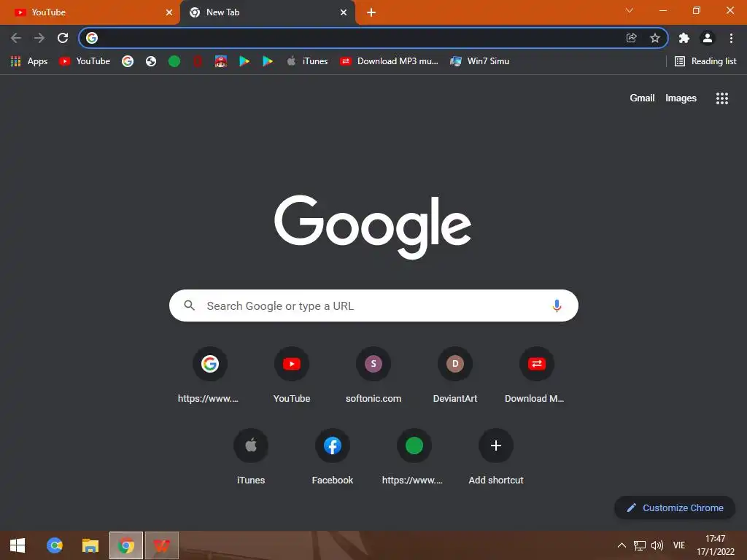Reload the page with the refresh icon
Image resolution: width=747 pixels, height=560 pixels.
63,38
